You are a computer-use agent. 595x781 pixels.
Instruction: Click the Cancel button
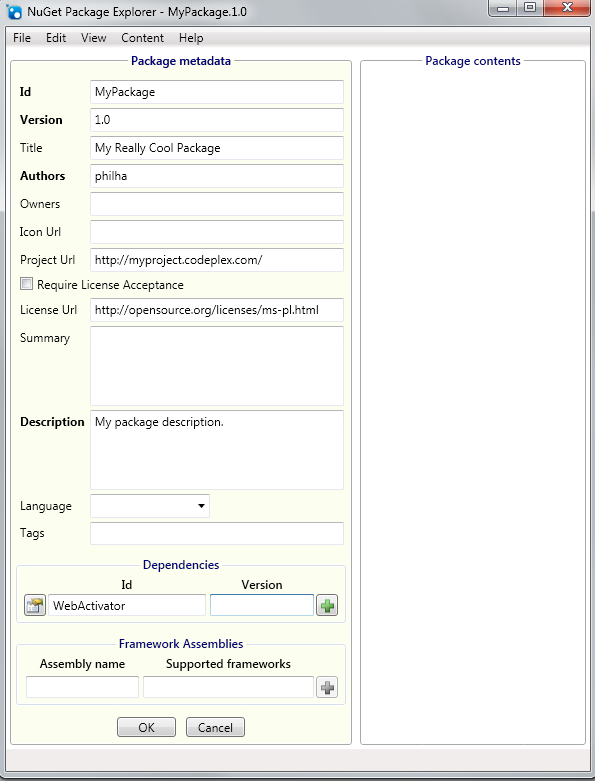pos(215,727)
